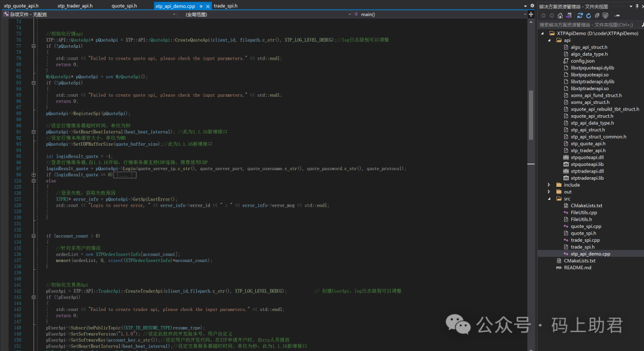Select xtp_quote_api.h in the file tree
The image size is (644, 351).
click(588, 144)
